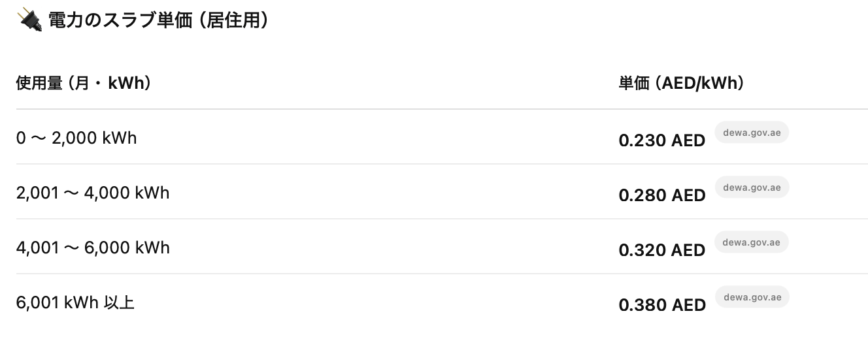
Task: Open the dewa.gov.ae source chip beside 0.380 AED
Action: (752, 297)
